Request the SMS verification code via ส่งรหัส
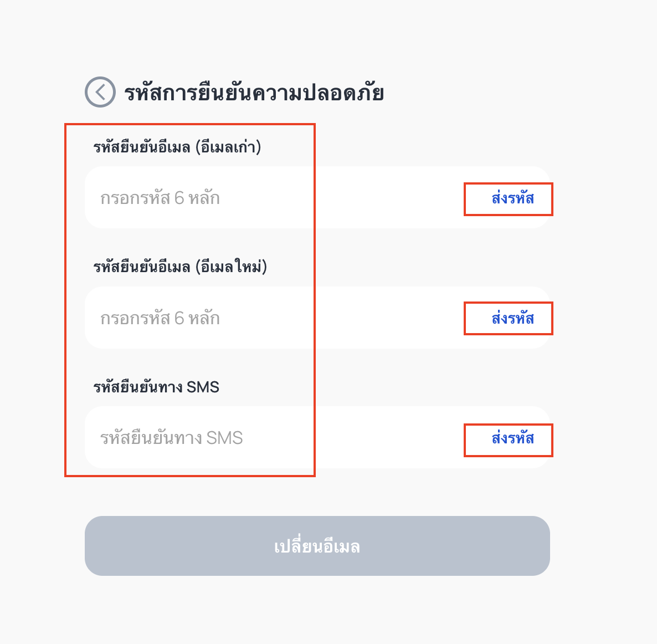Image resolution: width=657 pixels, height=644 pixels. [x=512, y=438]
